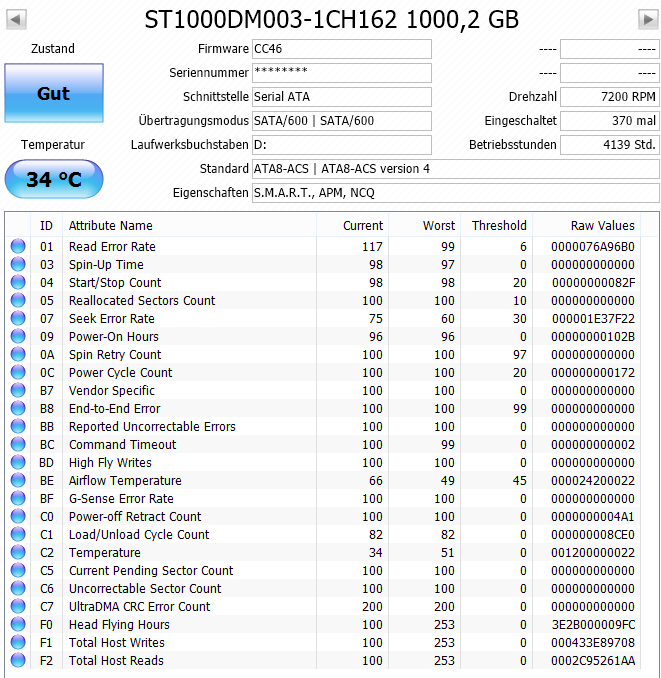
Task: Click status orb for Load/Unload Cycle Count
Action: pos(18,534)
